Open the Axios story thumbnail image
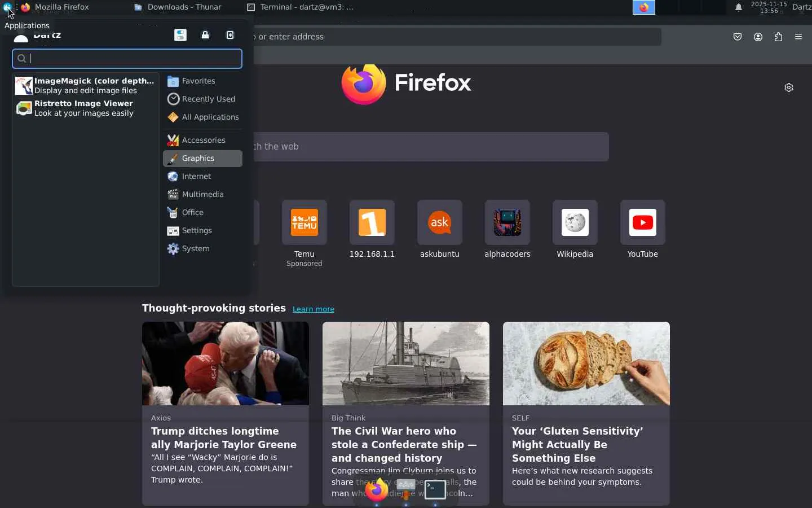Image resolution: width=812 pixels, height=508 pixels. [226, 364]
